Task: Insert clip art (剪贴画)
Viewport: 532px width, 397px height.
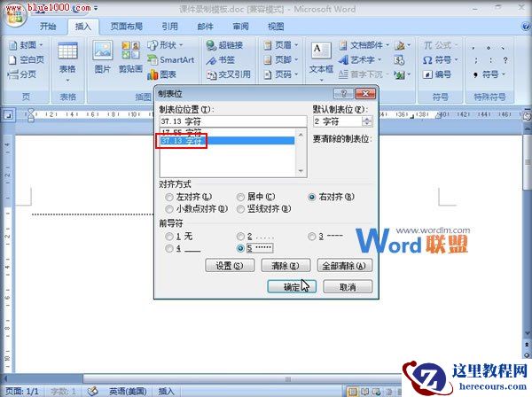Action: pyautogui.click(x=130, y=57)
